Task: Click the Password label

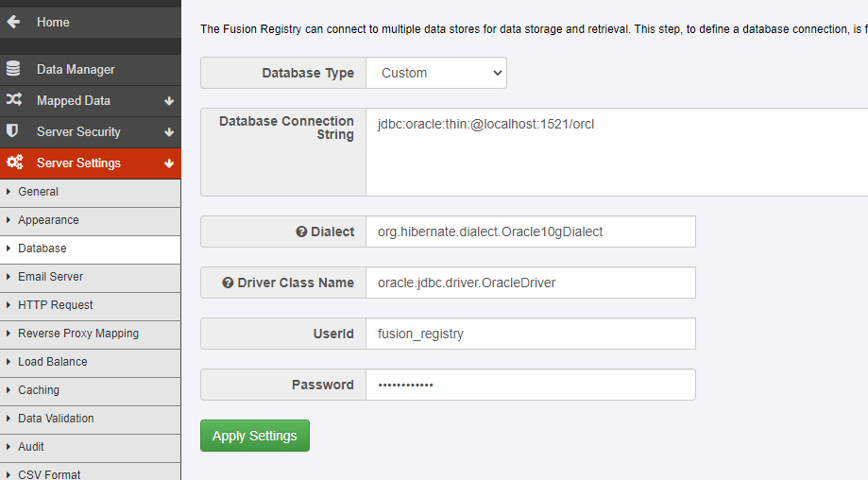Action: 323,385
